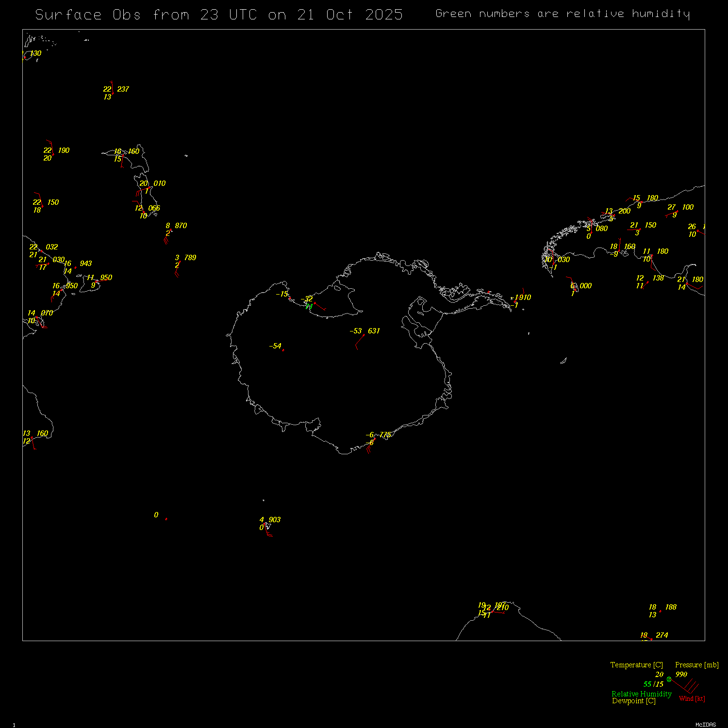Select the pressure reading 274
This screenshot has height=728, width=728.
pyautogui.click(x=662, y=635)
